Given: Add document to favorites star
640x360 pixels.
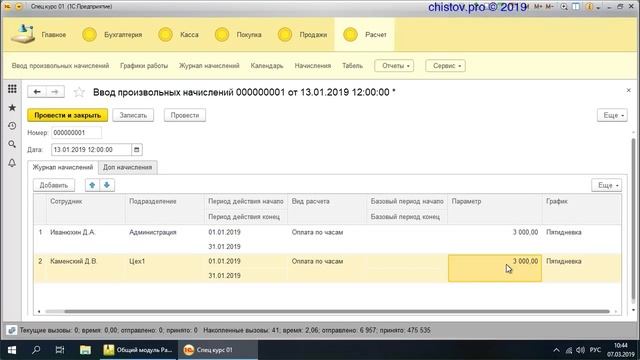Looking at the screenshot, I should (x=79, y=92).
